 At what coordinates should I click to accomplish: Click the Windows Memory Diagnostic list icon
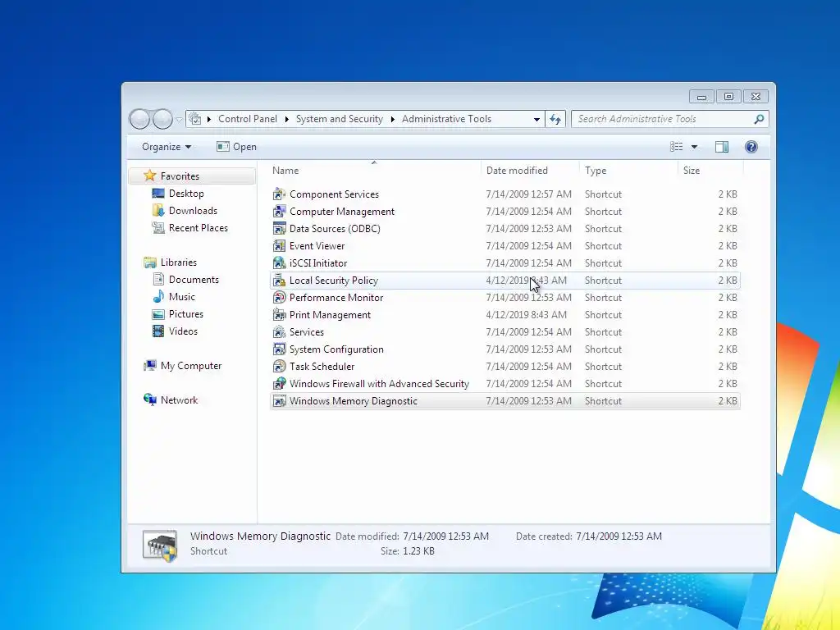tap(279, 400)
